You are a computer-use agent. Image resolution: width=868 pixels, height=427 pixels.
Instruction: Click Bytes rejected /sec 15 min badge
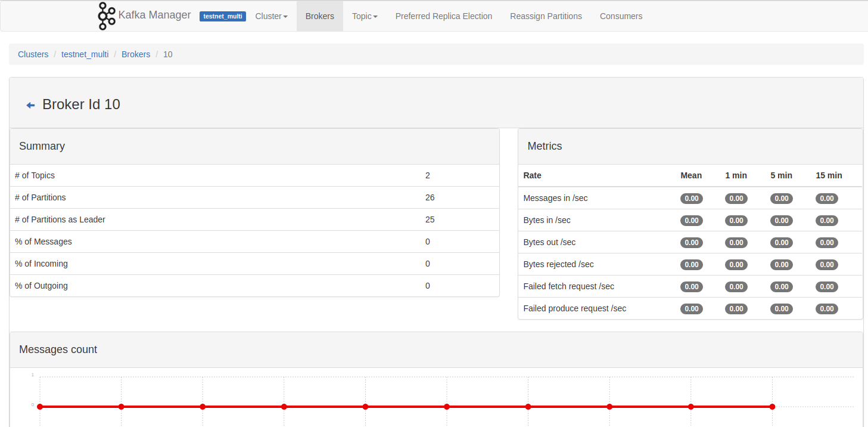coord(827,265)
